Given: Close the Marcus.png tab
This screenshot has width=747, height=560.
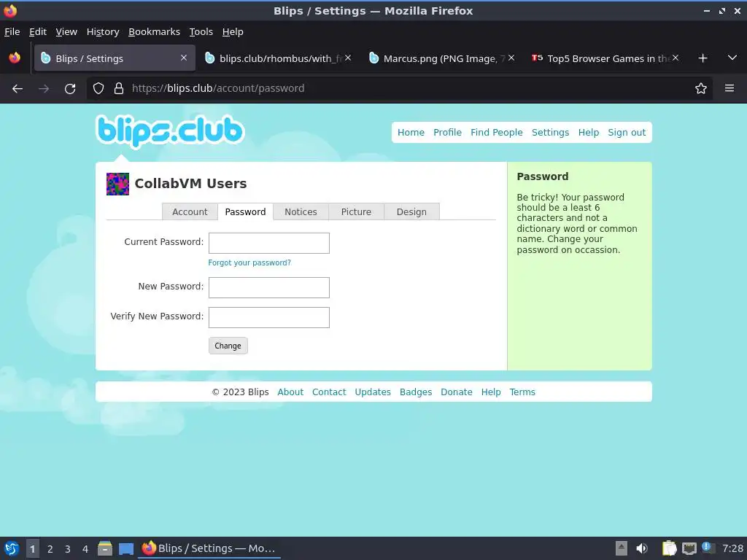Looking at the screenshot, I should click(x=511, y=58).
